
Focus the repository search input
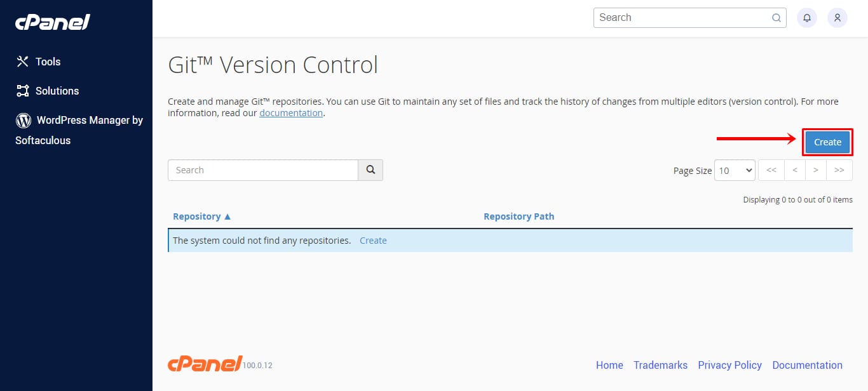tap(263, 170)
